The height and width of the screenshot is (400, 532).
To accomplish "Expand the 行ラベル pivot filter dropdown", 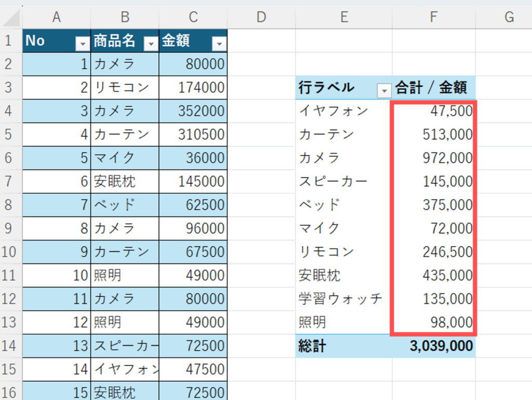I will coord(384,91).
